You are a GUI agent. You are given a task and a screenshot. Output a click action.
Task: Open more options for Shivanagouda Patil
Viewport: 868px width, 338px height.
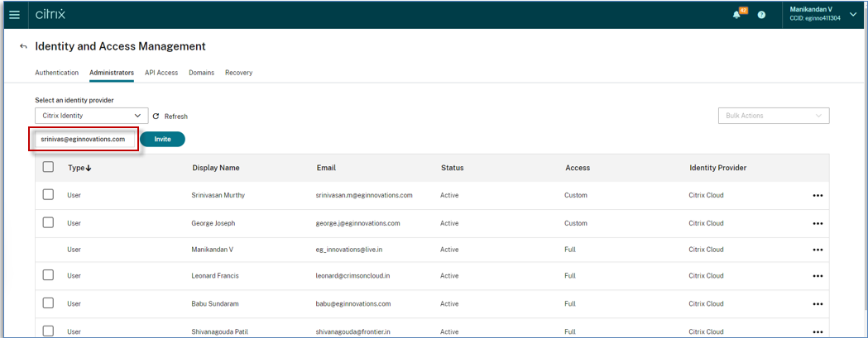818,331
